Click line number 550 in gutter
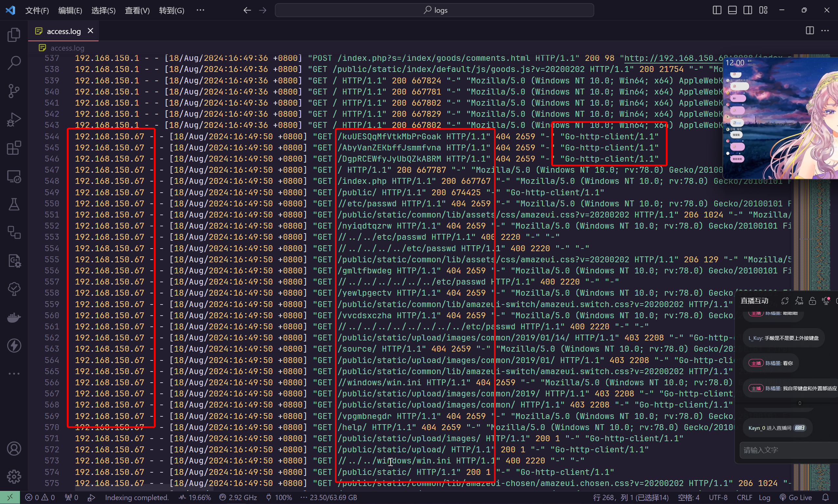The width and height of the screenshot is (838, 504). (52, 203)
